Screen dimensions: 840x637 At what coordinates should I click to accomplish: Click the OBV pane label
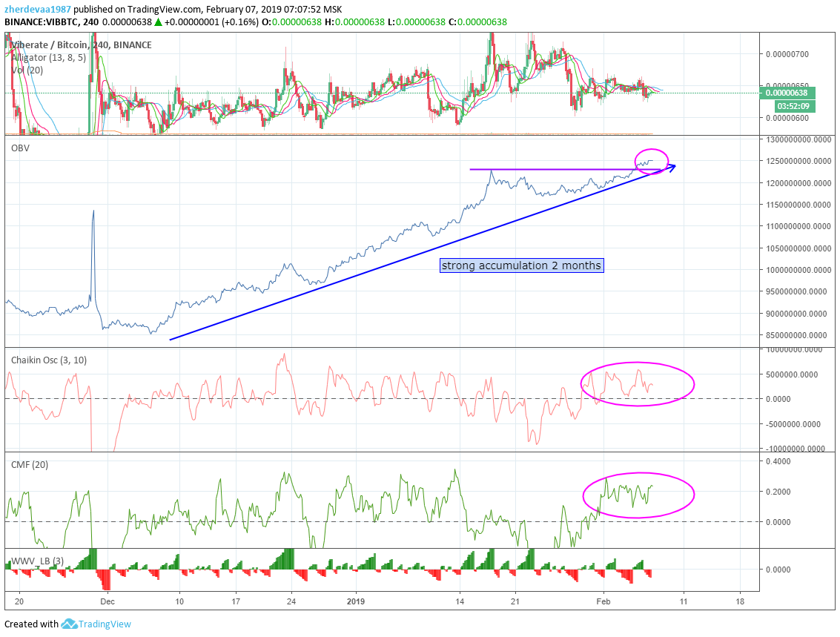(20, 148)
